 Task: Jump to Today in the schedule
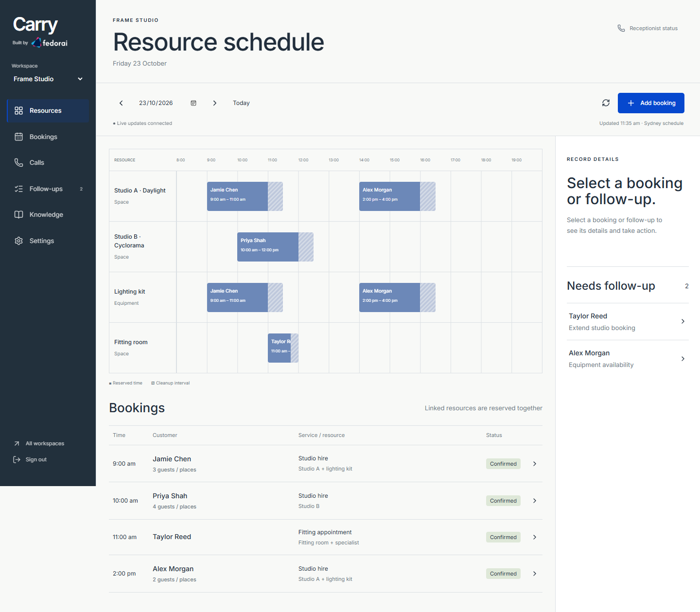(x=241, y=103)
